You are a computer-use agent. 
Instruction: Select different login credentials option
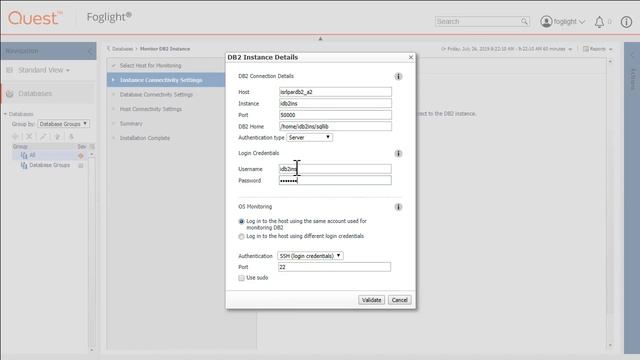point(241,236)
